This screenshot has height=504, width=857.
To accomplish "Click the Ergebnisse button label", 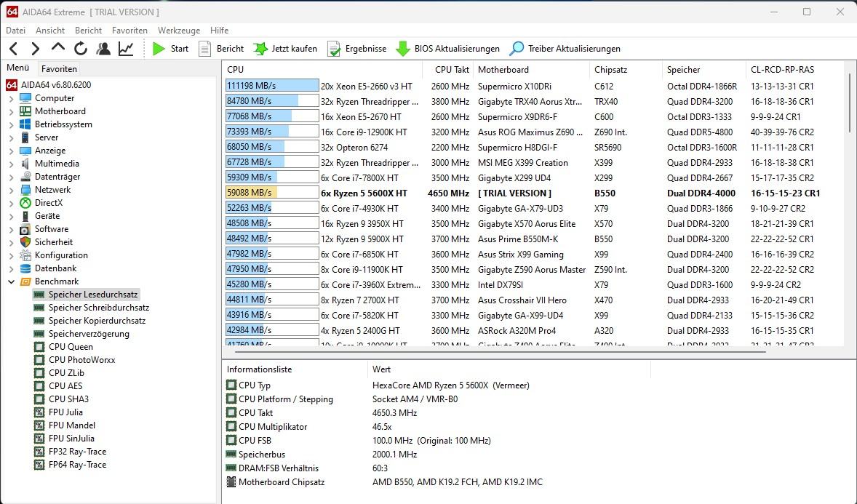I will [366, 49].
